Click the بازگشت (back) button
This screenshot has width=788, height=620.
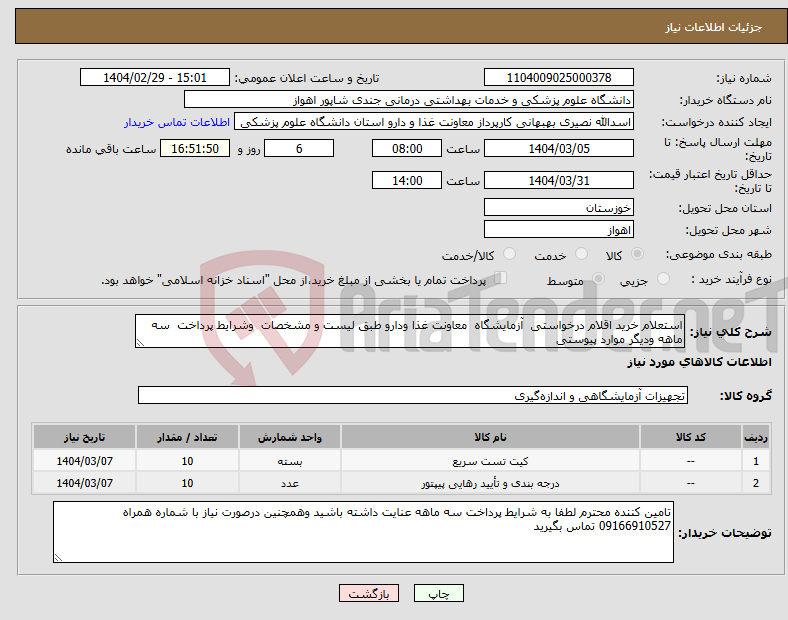coord(369,593)
